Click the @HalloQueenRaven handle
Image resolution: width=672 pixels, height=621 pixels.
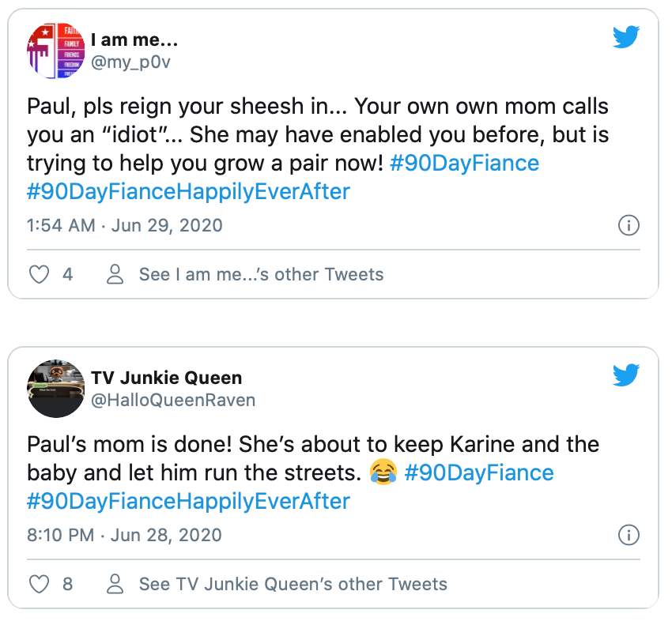173,400
